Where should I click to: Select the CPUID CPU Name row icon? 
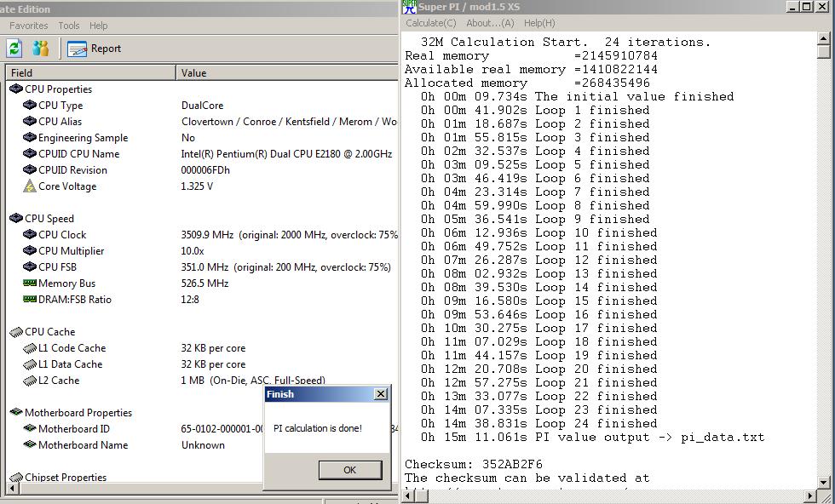[30, 154]
